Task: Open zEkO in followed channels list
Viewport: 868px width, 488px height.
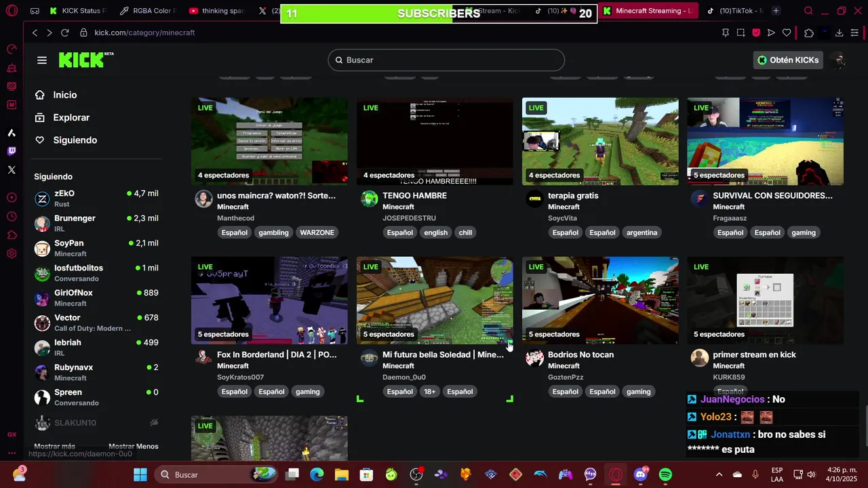Action: point(96,198)
